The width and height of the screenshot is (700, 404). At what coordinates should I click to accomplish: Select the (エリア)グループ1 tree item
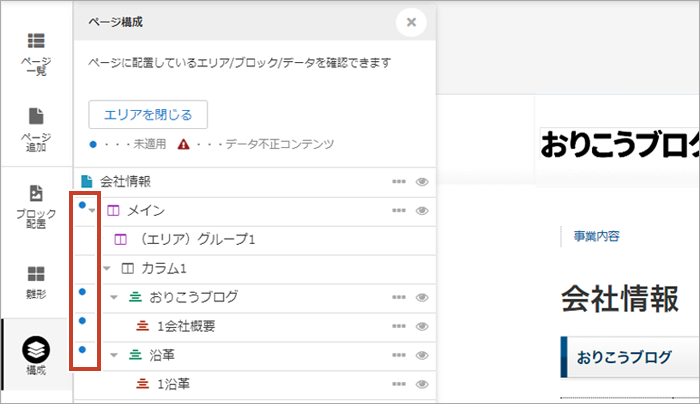pyautogui.click(x=198, y=240)
